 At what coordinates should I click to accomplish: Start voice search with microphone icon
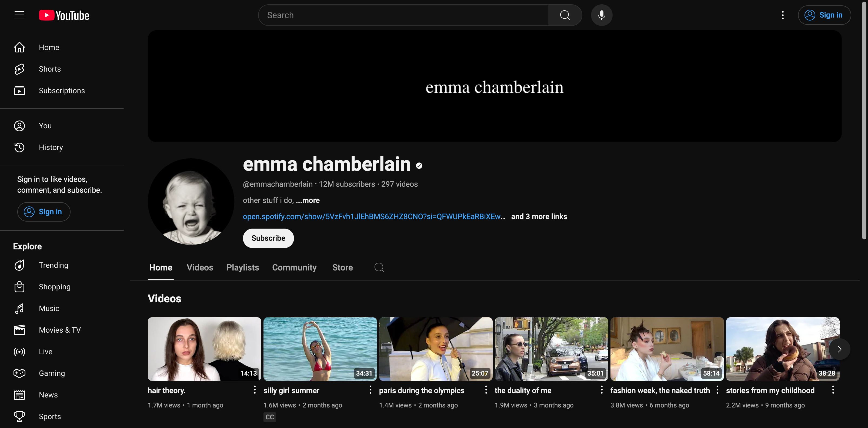point(602,15)
